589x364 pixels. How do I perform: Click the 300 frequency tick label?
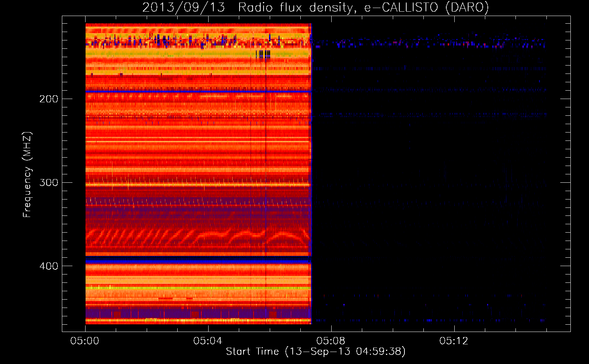click(49, 182)
